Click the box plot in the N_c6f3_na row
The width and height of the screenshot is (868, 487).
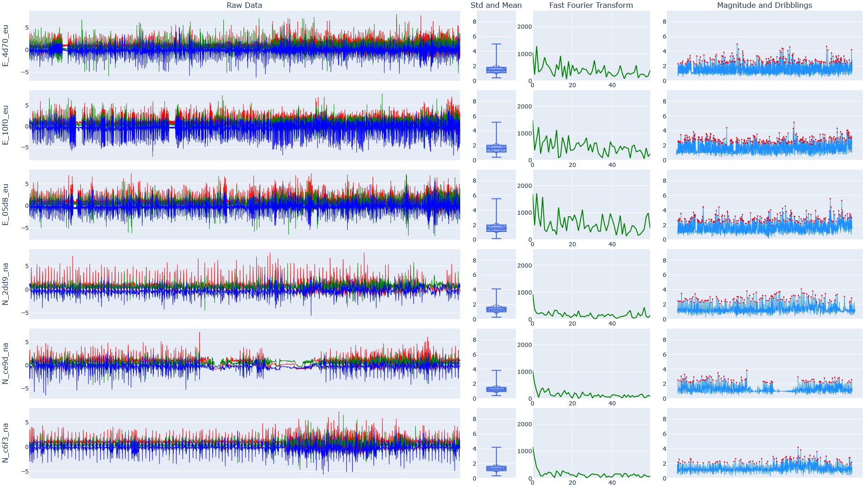(x=496, y=468)
